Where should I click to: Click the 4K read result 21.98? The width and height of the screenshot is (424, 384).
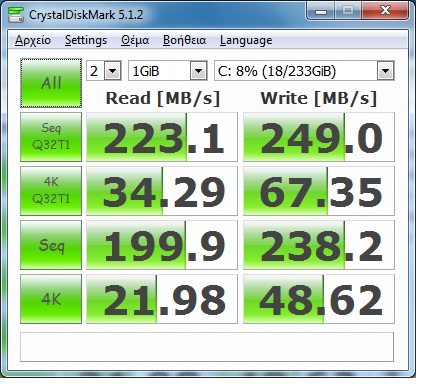pos(162,299)
